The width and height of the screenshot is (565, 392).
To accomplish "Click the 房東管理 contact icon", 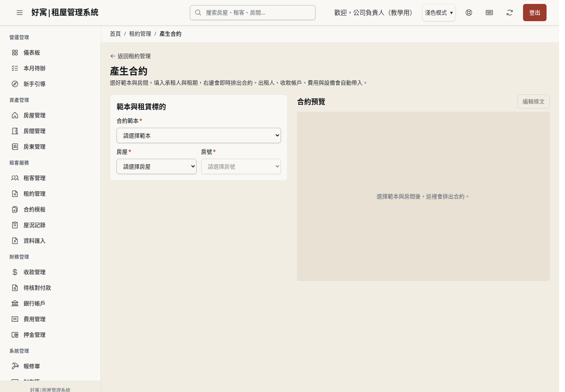I will click(x=15, y=147).
